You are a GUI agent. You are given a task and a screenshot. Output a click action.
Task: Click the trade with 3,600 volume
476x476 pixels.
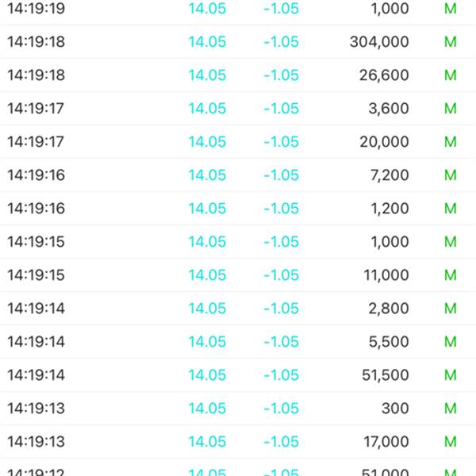[x=238, y=109]
